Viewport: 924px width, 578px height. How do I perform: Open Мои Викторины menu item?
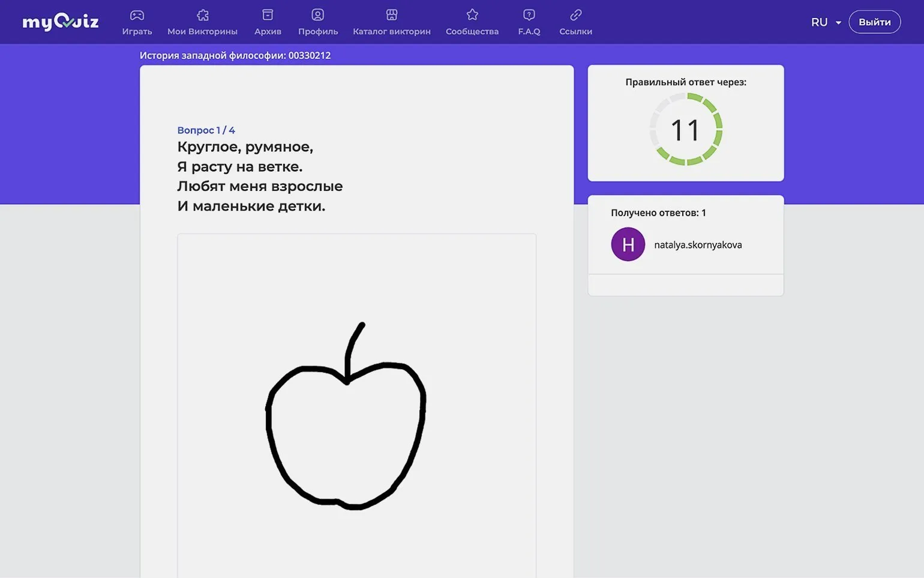(x=202, y=31)
